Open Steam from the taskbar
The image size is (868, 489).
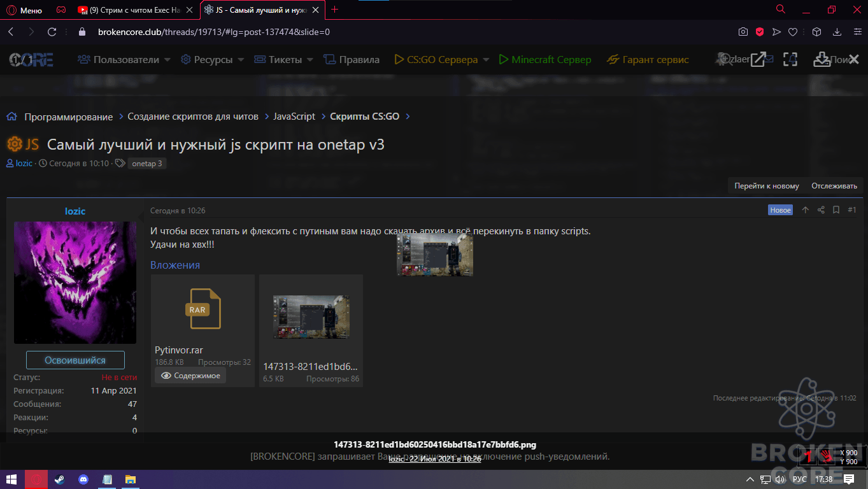click(59, 479)
